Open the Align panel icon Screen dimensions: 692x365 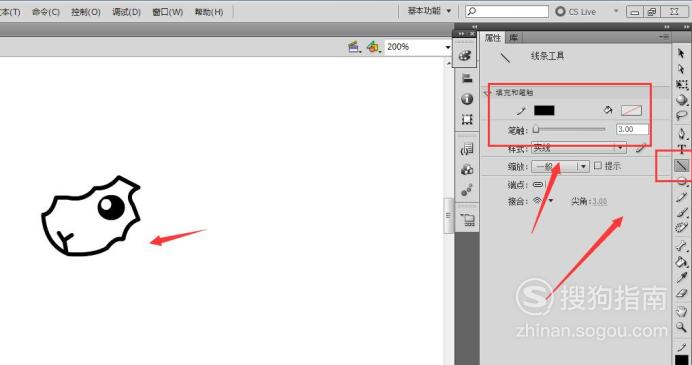click(467, 79)
